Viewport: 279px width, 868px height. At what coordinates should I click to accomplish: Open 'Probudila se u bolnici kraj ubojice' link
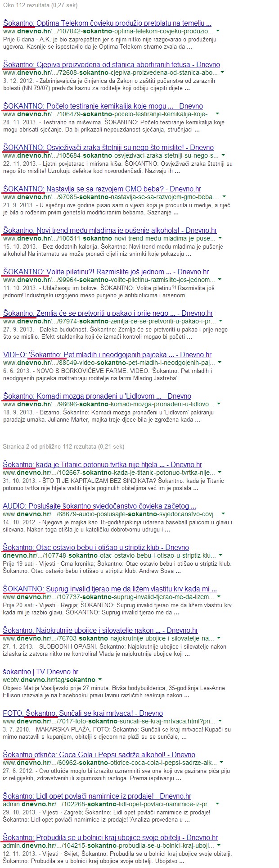pos(110,837)
